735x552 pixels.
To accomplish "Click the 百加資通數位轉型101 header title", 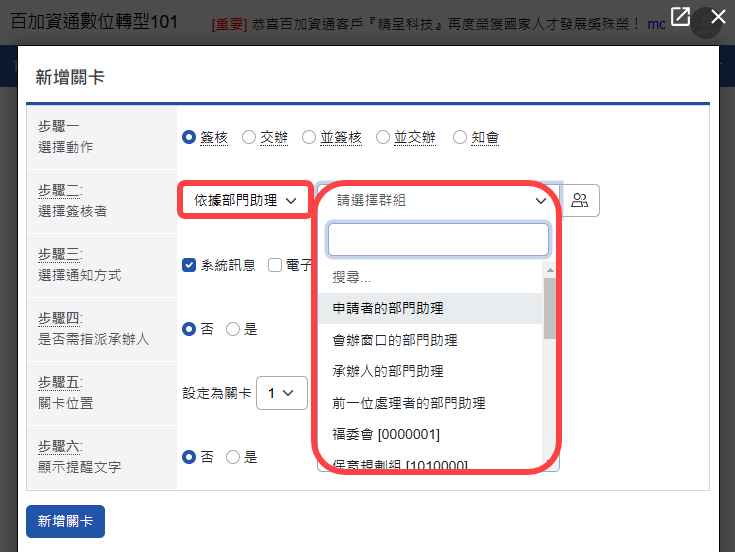I will click(94, 22).
